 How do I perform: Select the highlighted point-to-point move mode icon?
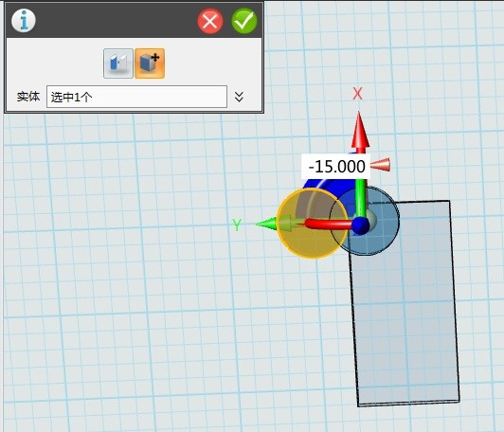(x=150, y=63)
